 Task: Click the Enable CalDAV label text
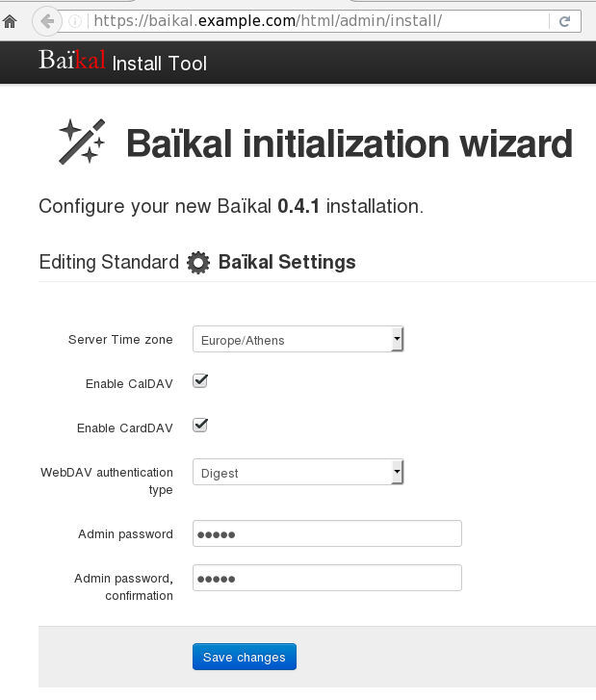[x=129, y=383]
